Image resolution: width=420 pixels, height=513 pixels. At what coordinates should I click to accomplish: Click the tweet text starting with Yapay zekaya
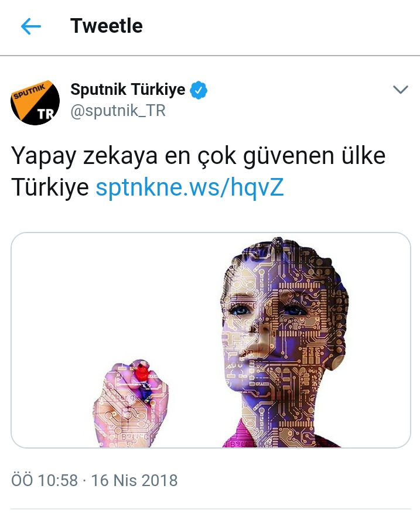tap(198, 171)
